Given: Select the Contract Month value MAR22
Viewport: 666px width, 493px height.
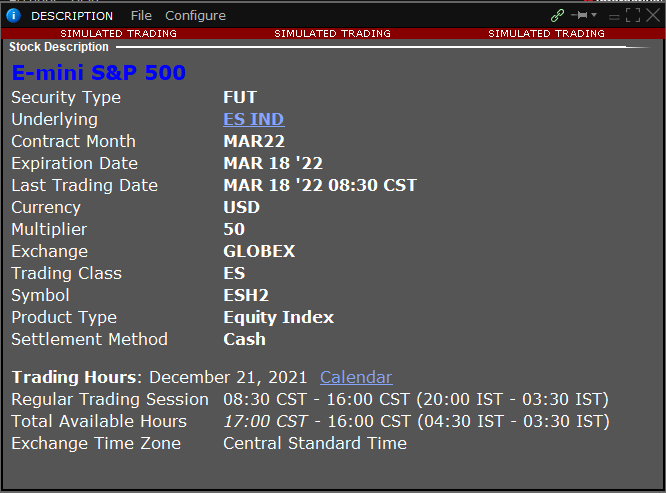Looking at the screenshot, I should (x=254, y=141).
